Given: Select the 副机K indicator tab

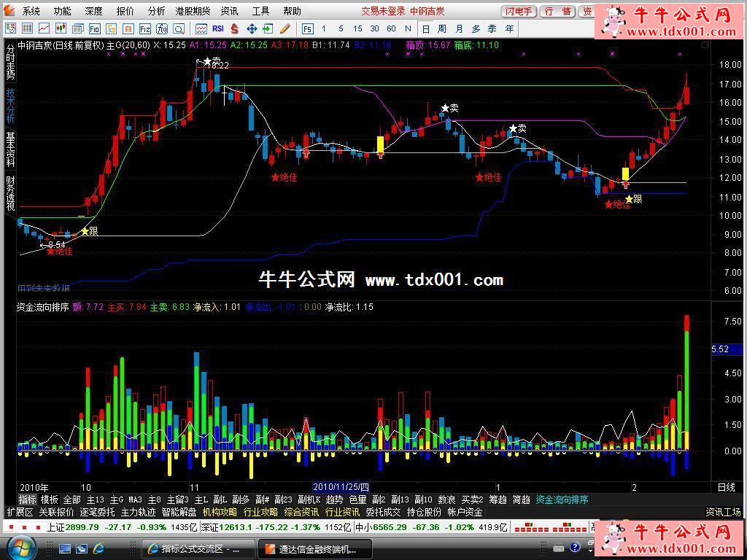Looking at the screenshot, I should click(309, 499).
